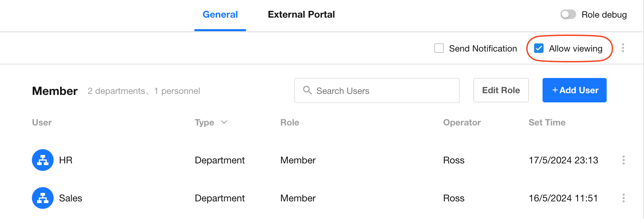Click the Role column header
Image resolution: width=644 pixels, height=219 pixels.
tap(289, 123)
